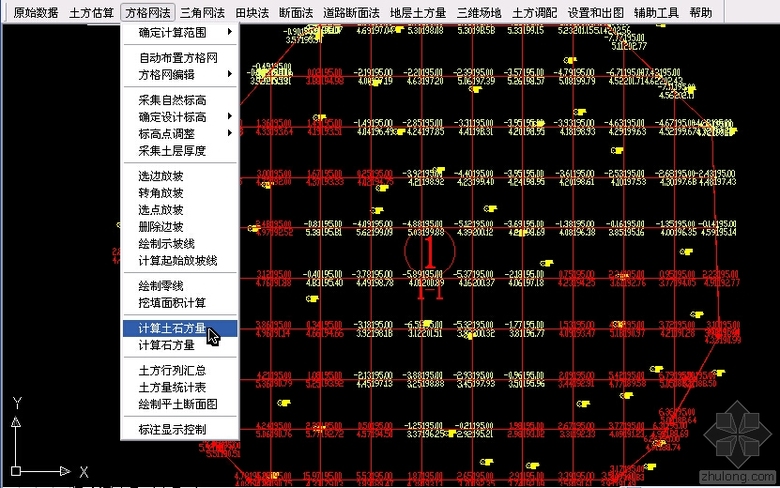Choose 转角放坡 from the menu
The height and width of the screenshot is (488, 780).
[160, 193]
